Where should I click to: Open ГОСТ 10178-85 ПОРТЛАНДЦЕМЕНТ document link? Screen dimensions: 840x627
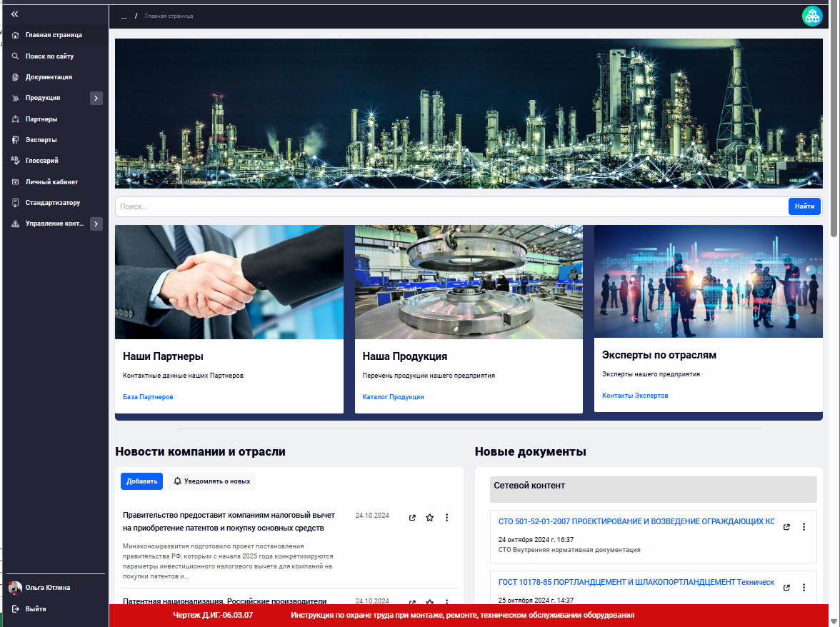(x=636, y=582)
